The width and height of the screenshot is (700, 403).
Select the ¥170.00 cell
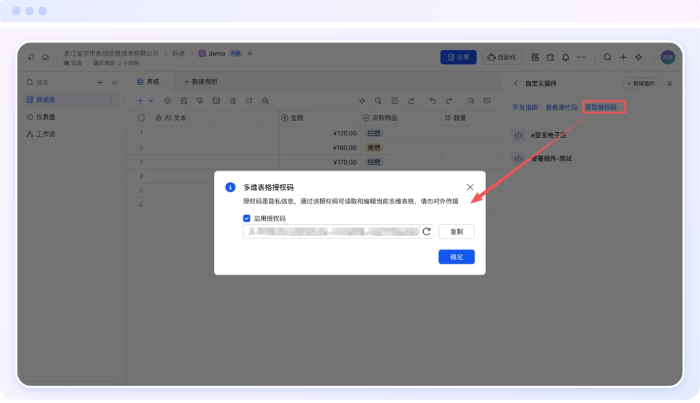(320, 162)
